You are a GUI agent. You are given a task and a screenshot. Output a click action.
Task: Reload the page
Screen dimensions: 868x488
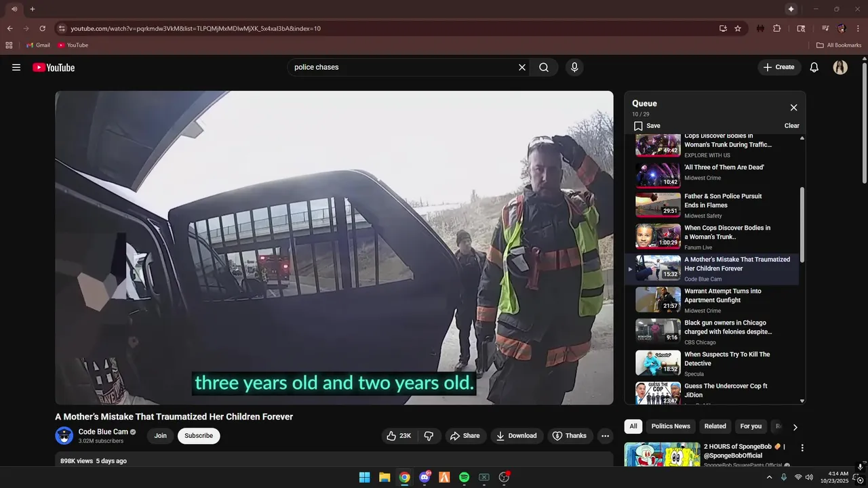tap(42, 28)
